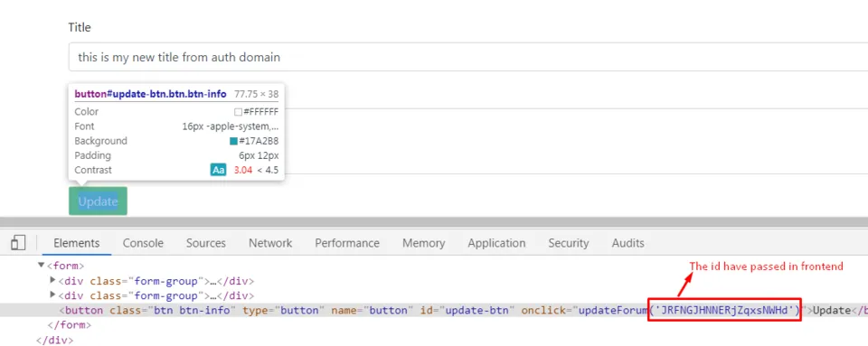Expand the first form-group div

(x=53, y=280)
